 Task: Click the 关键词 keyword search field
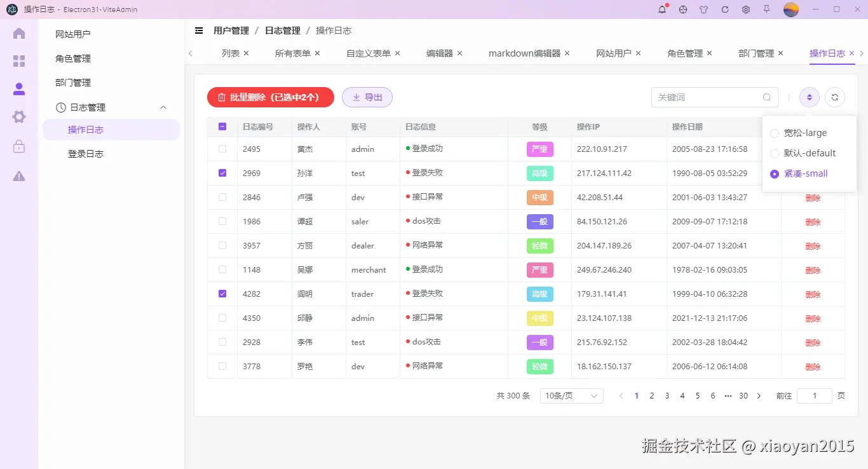pyautogui.click(x=705, y=97)
